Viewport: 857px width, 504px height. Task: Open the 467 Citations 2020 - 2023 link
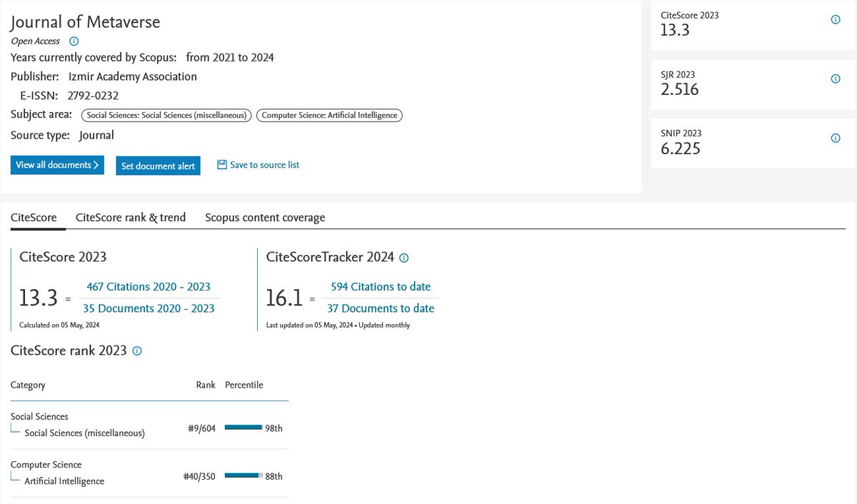point(149,286)
